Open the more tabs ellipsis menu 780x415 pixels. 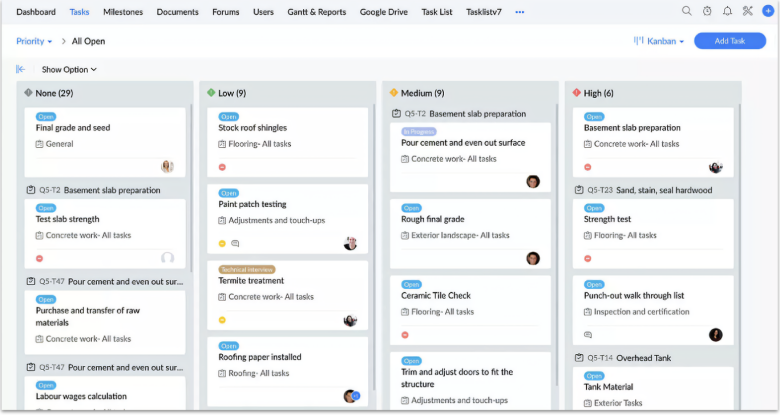519,12
